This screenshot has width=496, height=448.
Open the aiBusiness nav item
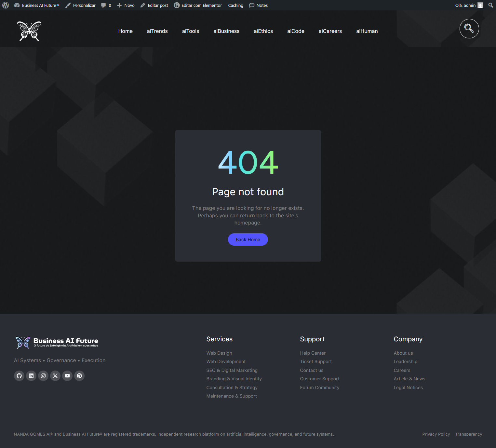click(x=226, y=31)
